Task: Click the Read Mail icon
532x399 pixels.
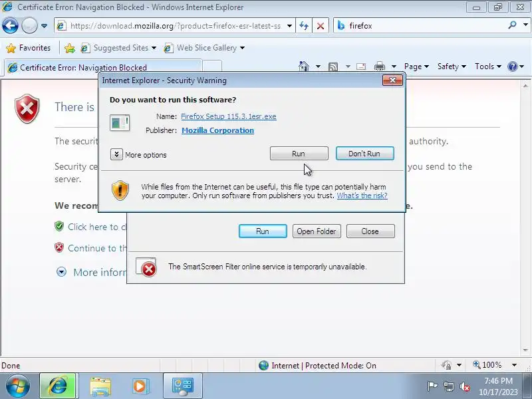Action: pos(361,66)
